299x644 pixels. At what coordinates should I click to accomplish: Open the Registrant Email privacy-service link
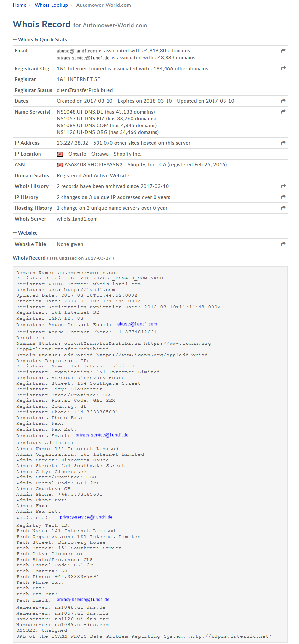(x=102, y=435)
